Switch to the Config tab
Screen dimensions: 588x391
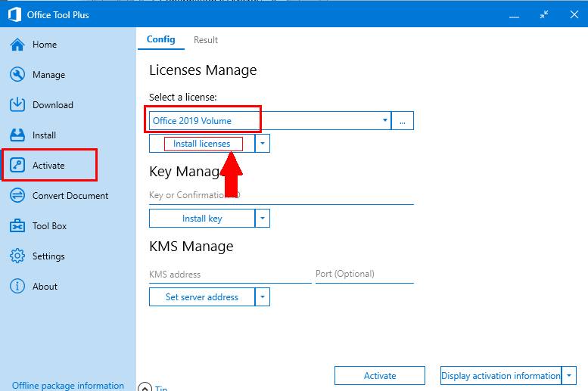pyautogui.click(x=161, y=39)
